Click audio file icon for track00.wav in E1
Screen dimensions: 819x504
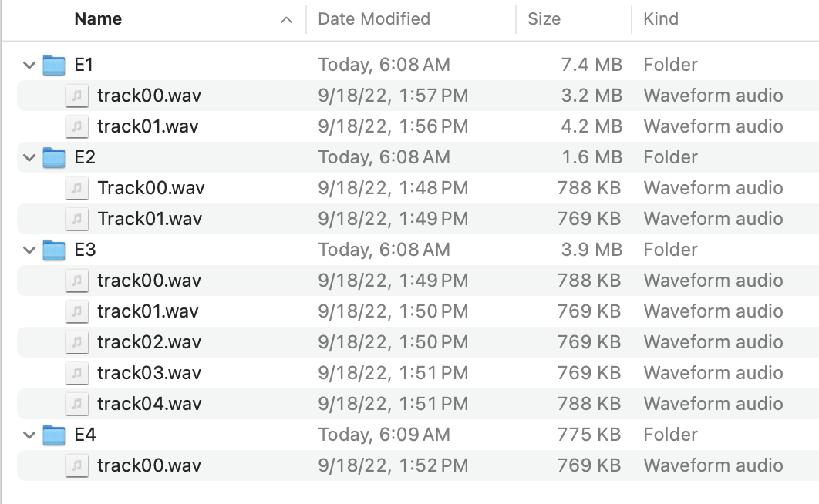(76, 96)
